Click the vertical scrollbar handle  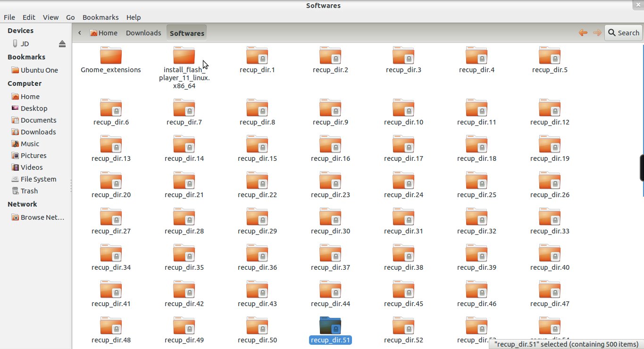pyautogui.click(x=642, y=168)
